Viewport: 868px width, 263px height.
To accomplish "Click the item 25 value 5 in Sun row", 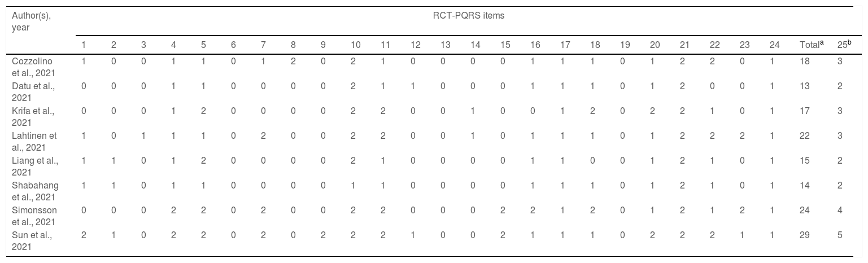I will [840, 235].
